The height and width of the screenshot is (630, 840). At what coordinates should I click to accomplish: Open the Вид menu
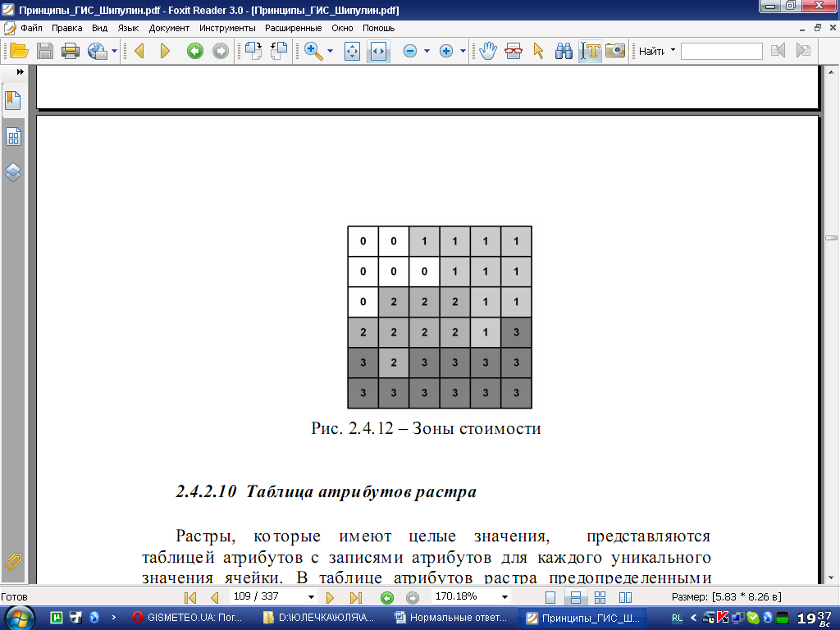pyautogui.click(x=99, y=28)
